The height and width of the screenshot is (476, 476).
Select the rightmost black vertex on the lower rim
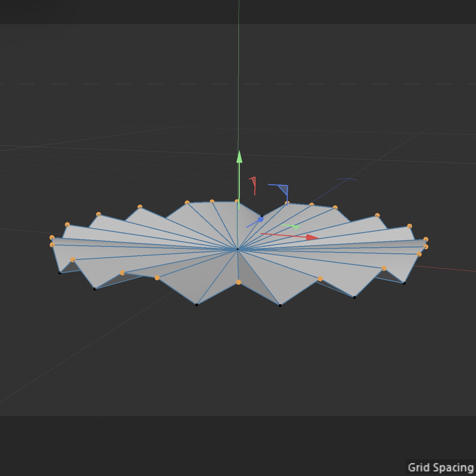404,283
